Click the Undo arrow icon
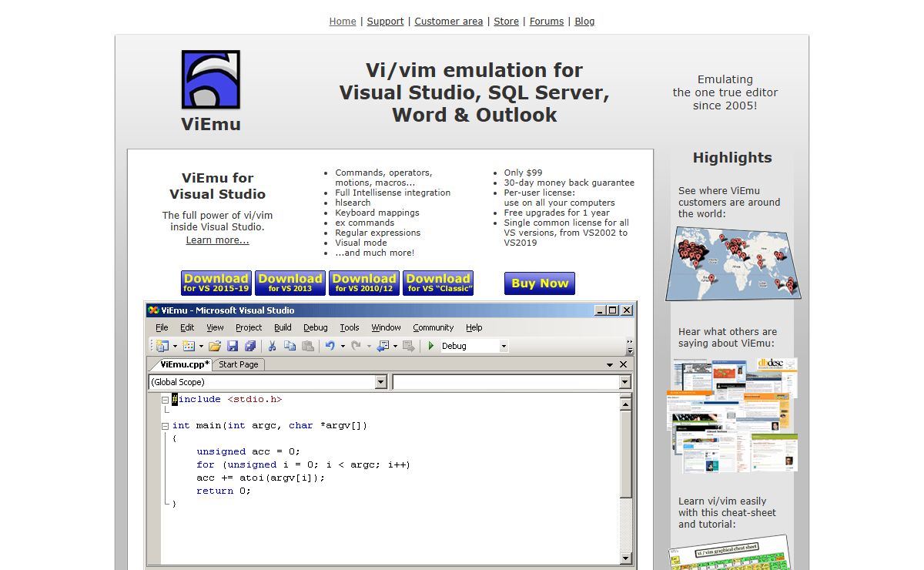The width and height of the screenshot is (924, 570). 330,347
